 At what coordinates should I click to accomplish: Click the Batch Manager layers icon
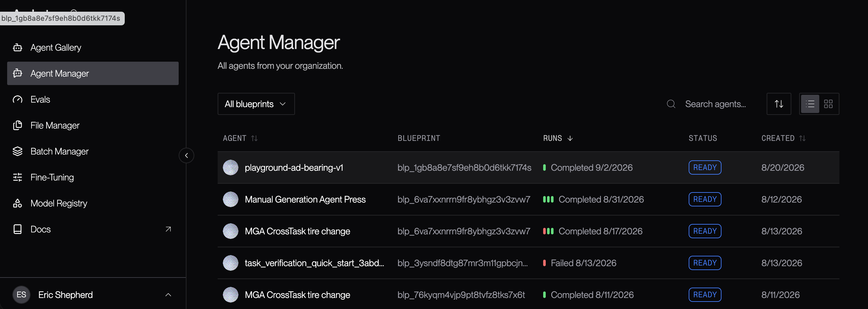pyautogui.click(x=18, y=151)
